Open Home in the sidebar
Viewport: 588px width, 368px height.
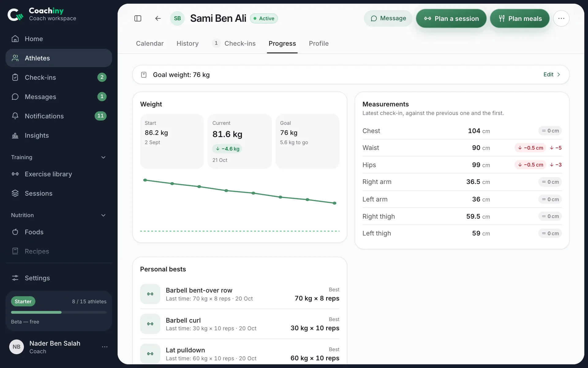59,39
